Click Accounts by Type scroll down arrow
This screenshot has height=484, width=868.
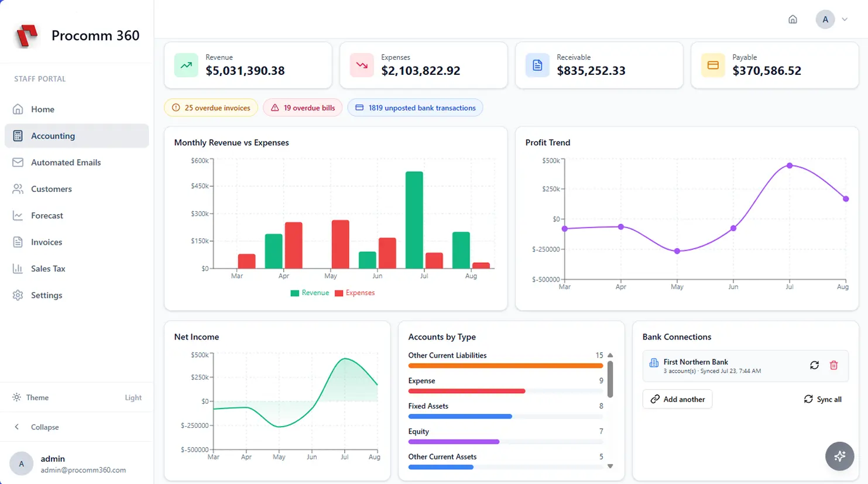pyautogui.click(x=610, y=466)
